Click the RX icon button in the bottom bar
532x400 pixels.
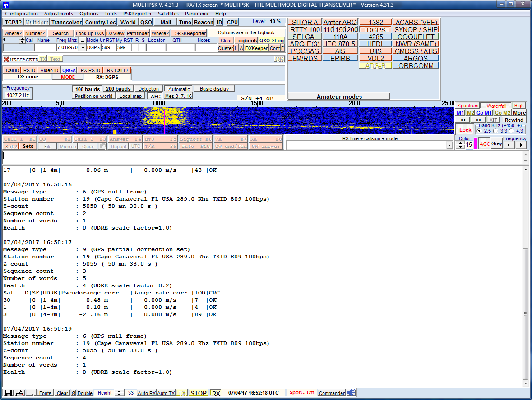tap(216, 393)
